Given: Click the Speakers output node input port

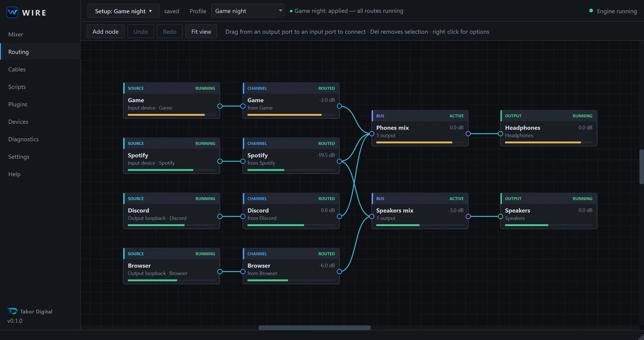Looking at the screenshot, I should coord(501,216).
